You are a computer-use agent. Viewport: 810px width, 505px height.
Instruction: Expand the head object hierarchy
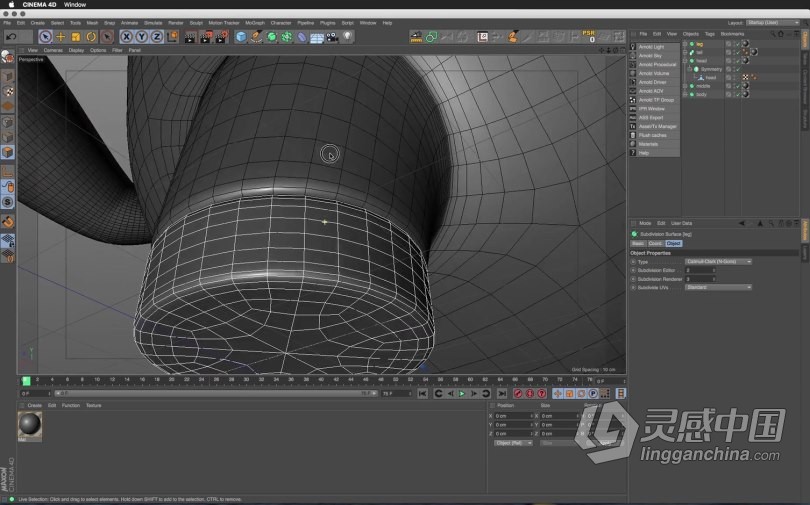coord(686,61)
